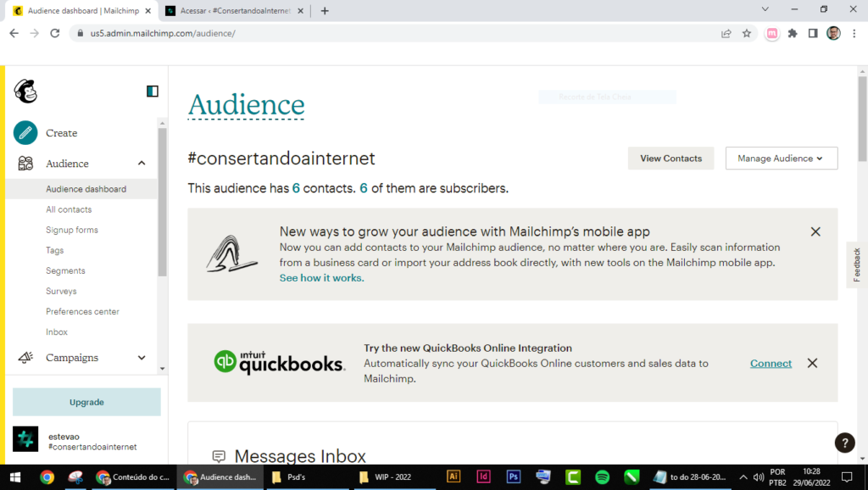Open a new browser tab
This screenshot has width=868, height=490.
pyautogui.click(x=325, y=10)
